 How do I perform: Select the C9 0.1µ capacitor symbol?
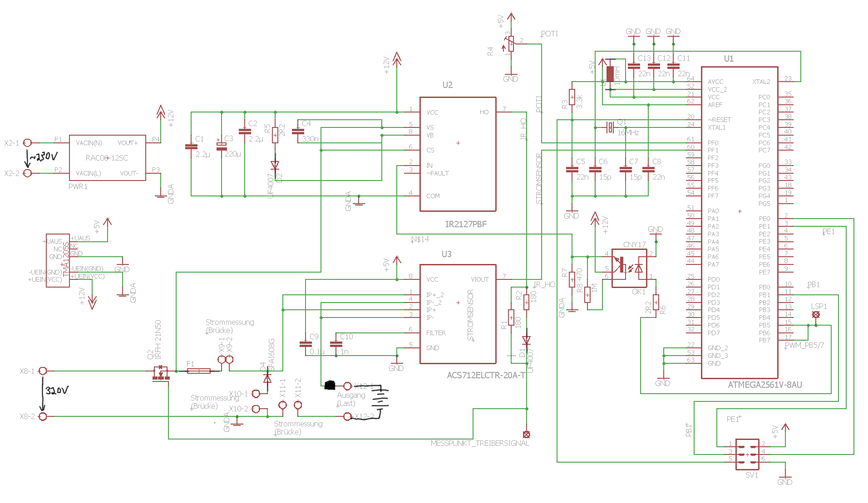pyautogui.click(x=306, y=344)
